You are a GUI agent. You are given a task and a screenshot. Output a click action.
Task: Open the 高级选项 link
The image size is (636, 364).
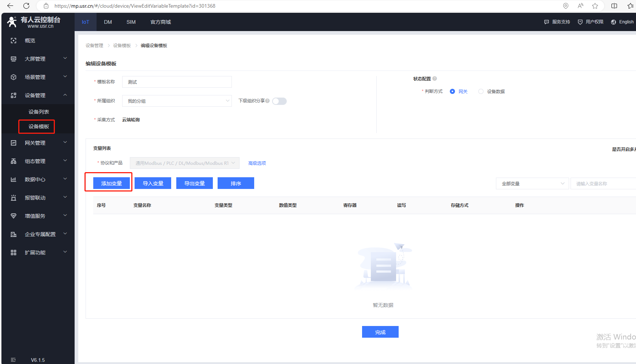(x=257, y=163)
